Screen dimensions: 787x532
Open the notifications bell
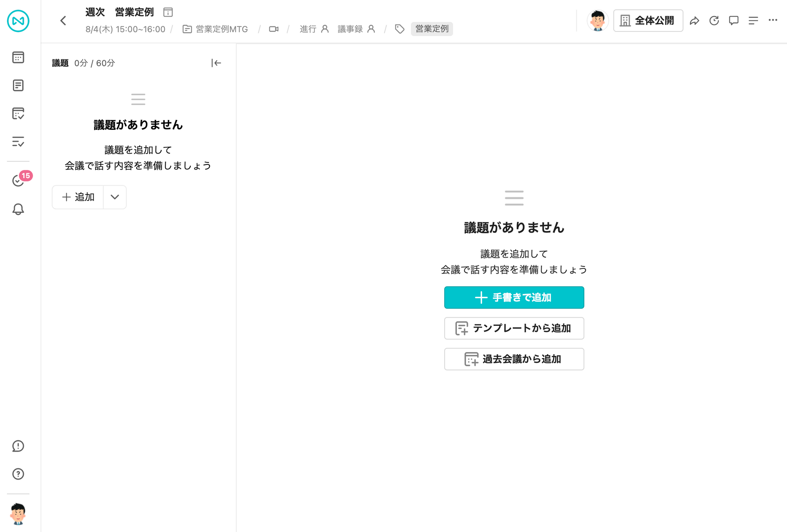(18, 209)
